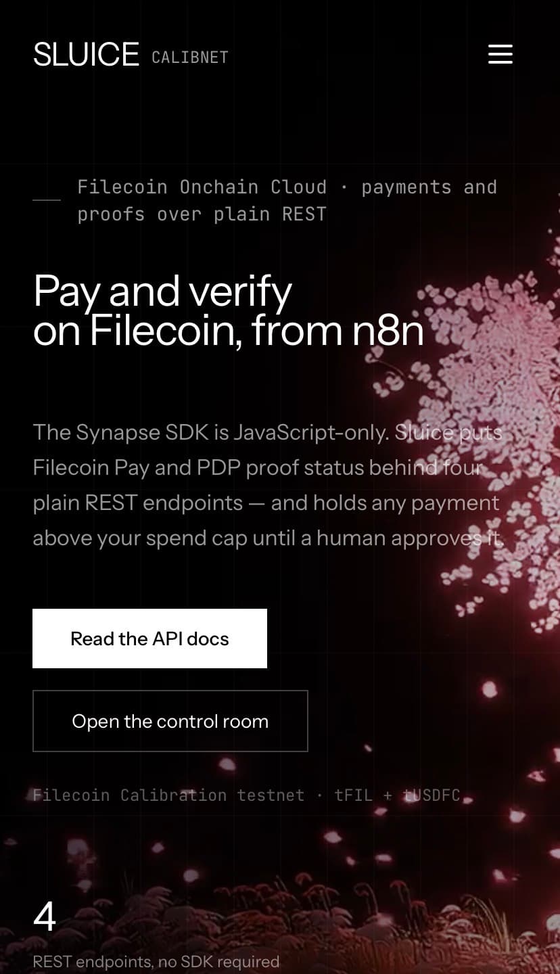Click the "Synapse SDK" words in the paragraph
Image resolution: width=560 pixels, height=974 pixels.
(x=143, y=432)
